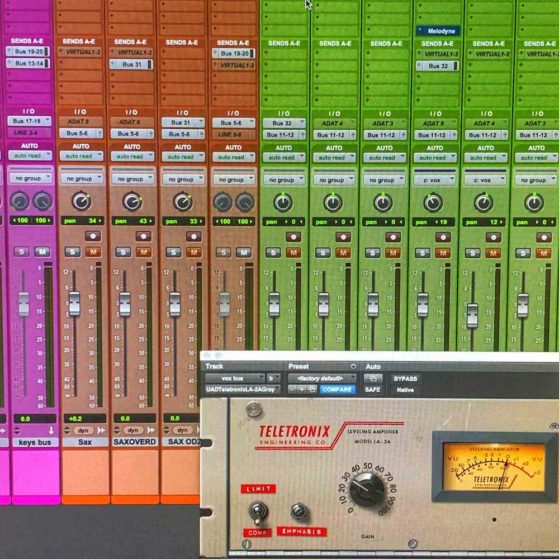Flip the LIMIT/COMP switch on the LA-2A

(258, 512)
